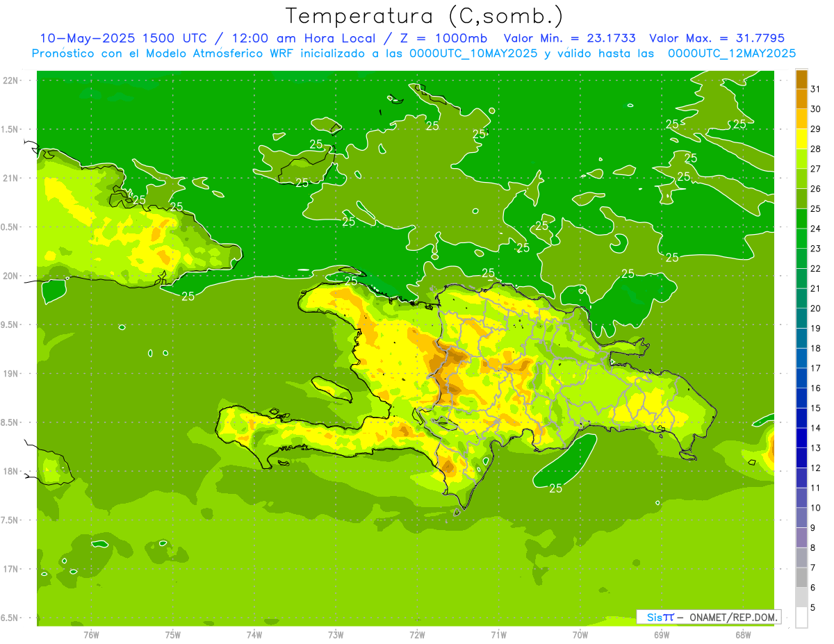The height and width of the screenshot is (644, 834).
Task: Click the 22N latitude axis label
Action: (10, 80)
